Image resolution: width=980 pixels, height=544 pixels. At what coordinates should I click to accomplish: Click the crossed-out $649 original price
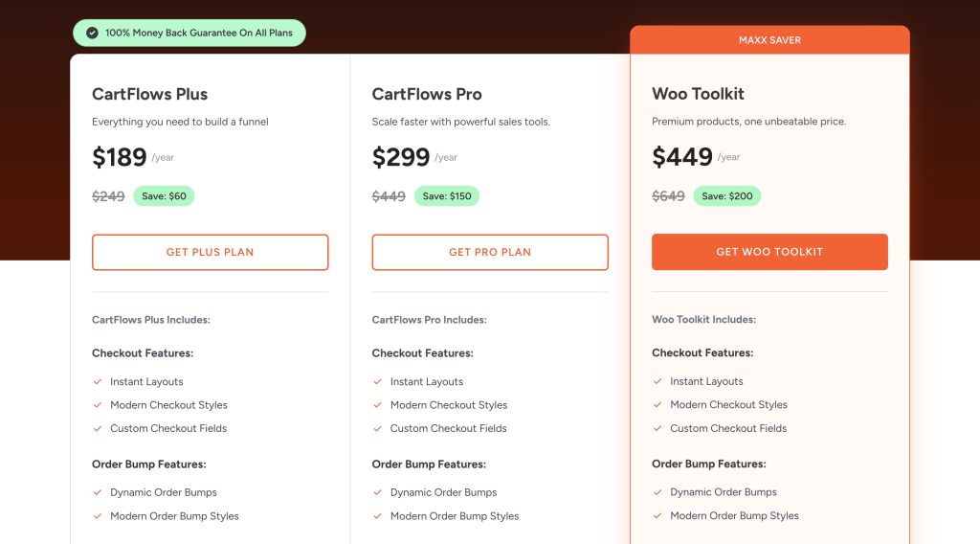(x=668, y=196)
